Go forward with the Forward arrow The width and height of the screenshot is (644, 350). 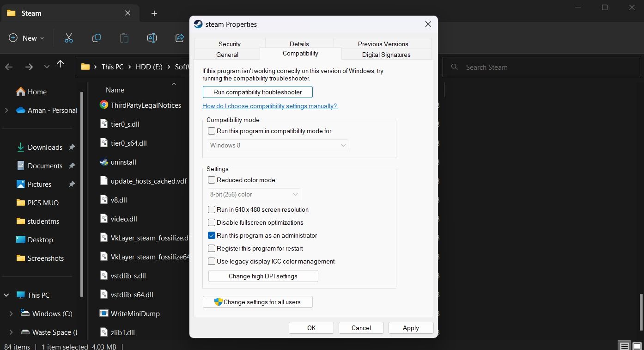(29, 67)
